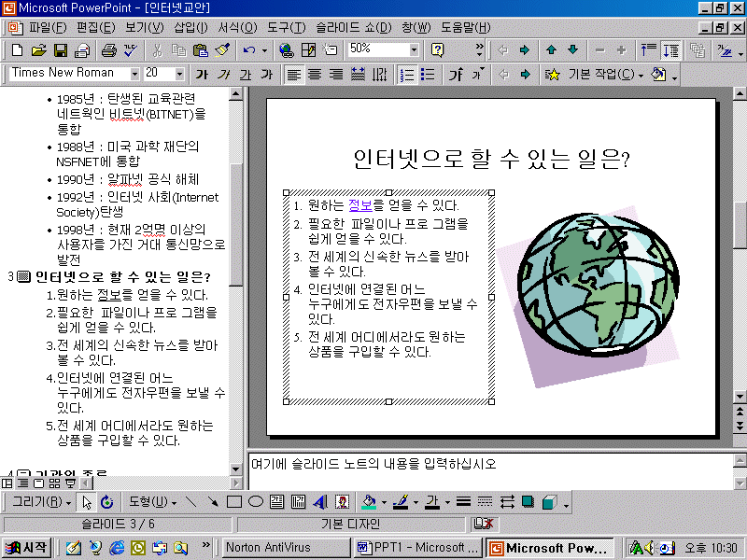Toggle the bulleted list button
Screen dimensions: 747x560
pyautogui.click(x=428, y=74)
